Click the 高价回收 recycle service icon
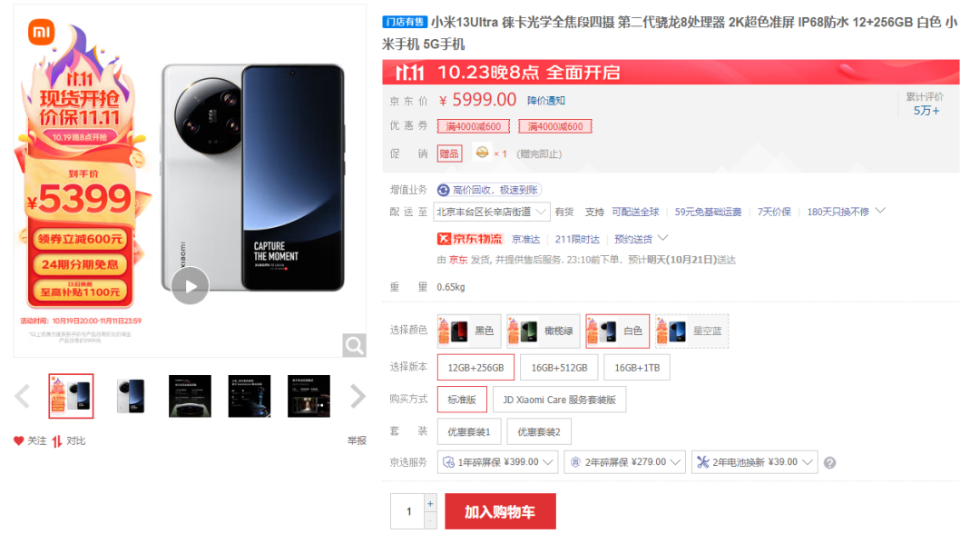Image resolution: width=980 pixels, height=534 pixels. point(443,190)
